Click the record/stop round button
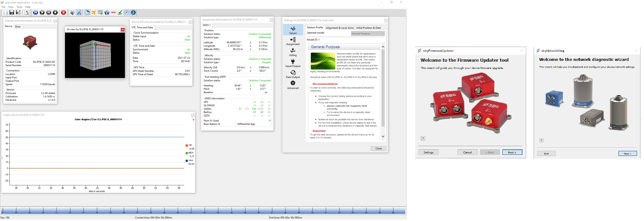Image resolution: width=644 pixels, height=221 pixels. click(x=55, y=12)
